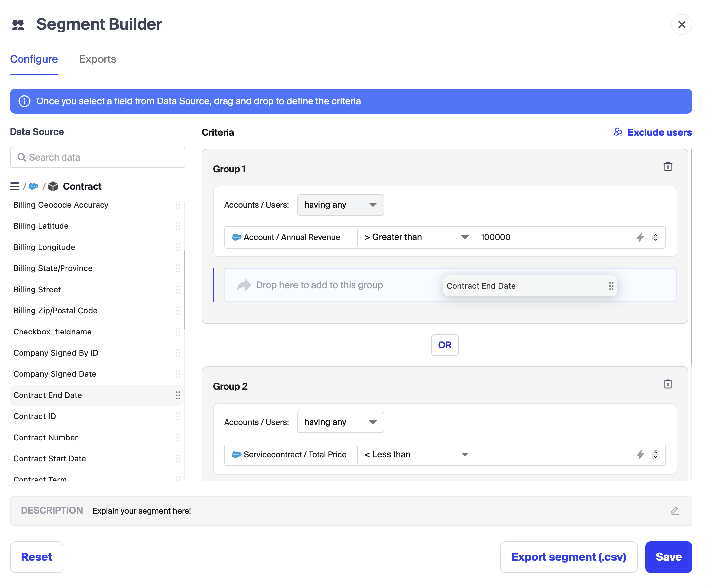Click number stepper in Total Price value field
706x588 pixels.
655,454
